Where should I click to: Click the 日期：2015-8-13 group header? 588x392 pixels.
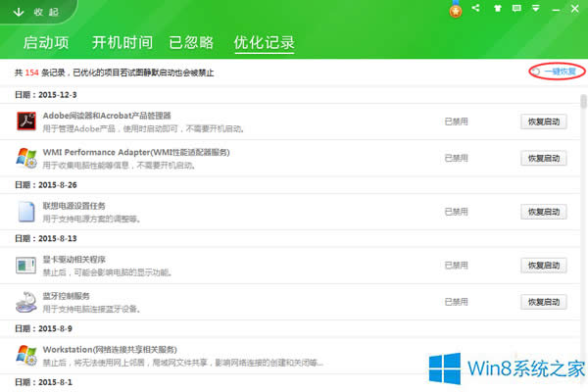pyautogui.click(x=46, y=238)
